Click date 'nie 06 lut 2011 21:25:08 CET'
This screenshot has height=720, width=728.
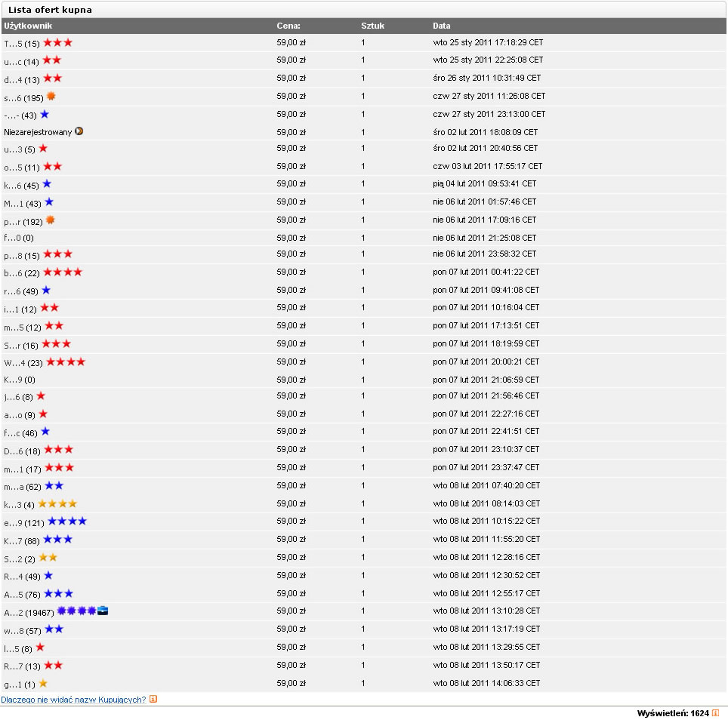484,238
